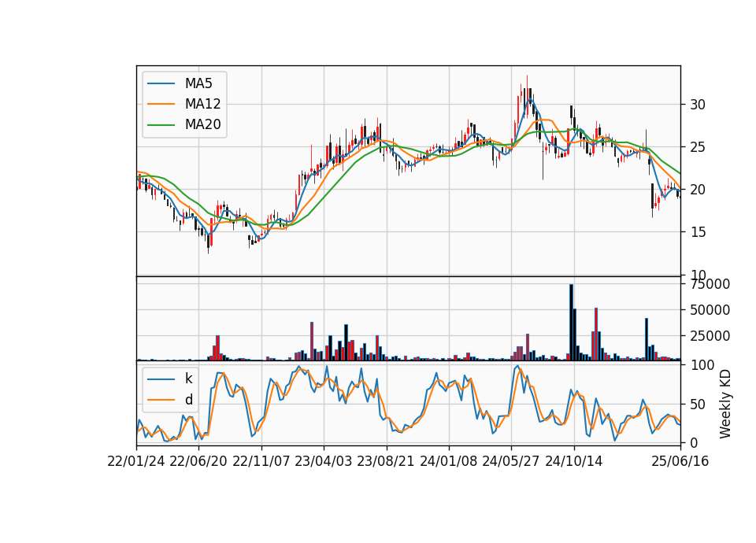Click the d legend label in KD panel

click(189, 400)
